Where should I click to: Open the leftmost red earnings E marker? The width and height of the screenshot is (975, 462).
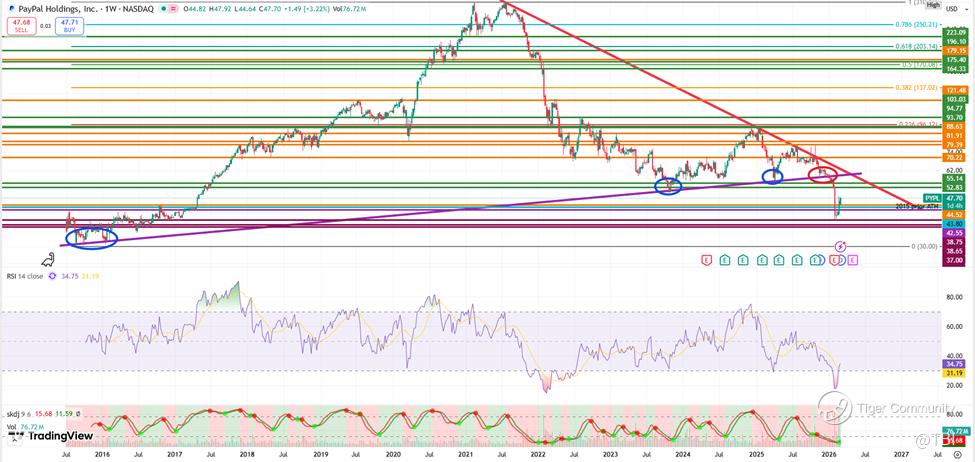pyautogui.click(x=706, y=260)
